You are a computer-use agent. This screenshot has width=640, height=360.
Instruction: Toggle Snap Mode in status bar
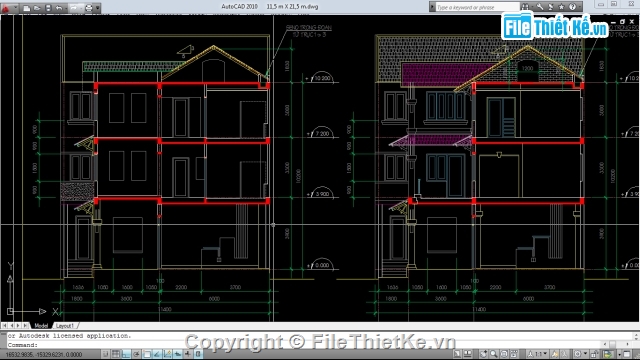[x=105, y=354]
